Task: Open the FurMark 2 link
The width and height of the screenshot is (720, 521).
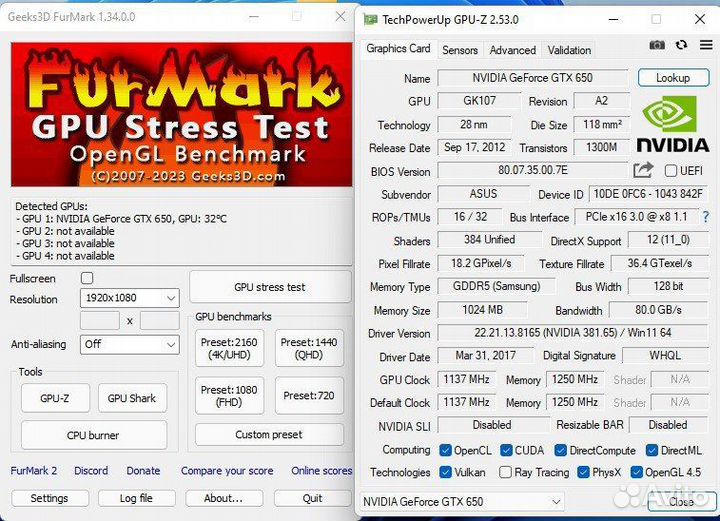Action: 34,471
